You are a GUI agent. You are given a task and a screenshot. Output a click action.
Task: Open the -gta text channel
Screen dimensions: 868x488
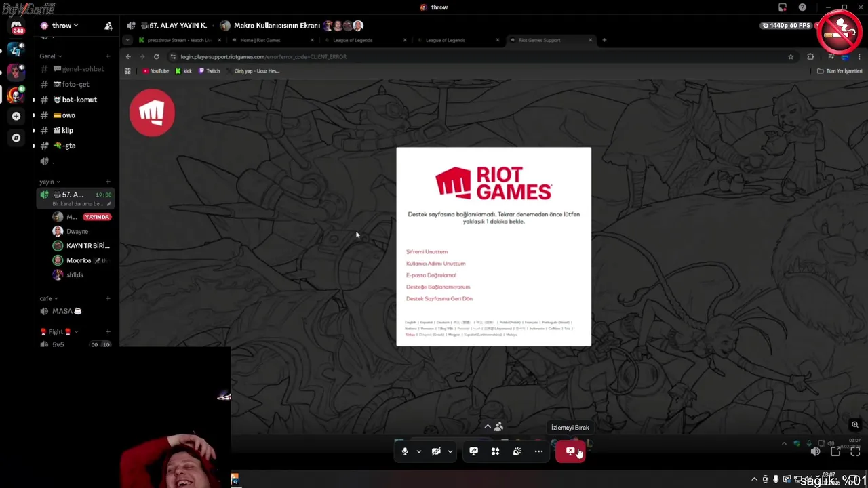(75, 146)
